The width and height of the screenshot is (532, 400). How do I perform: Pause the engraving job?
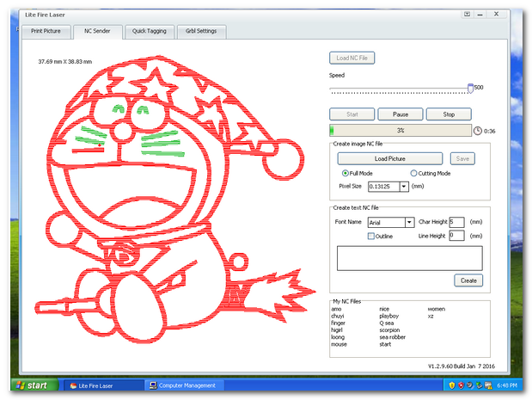(401, 114)
